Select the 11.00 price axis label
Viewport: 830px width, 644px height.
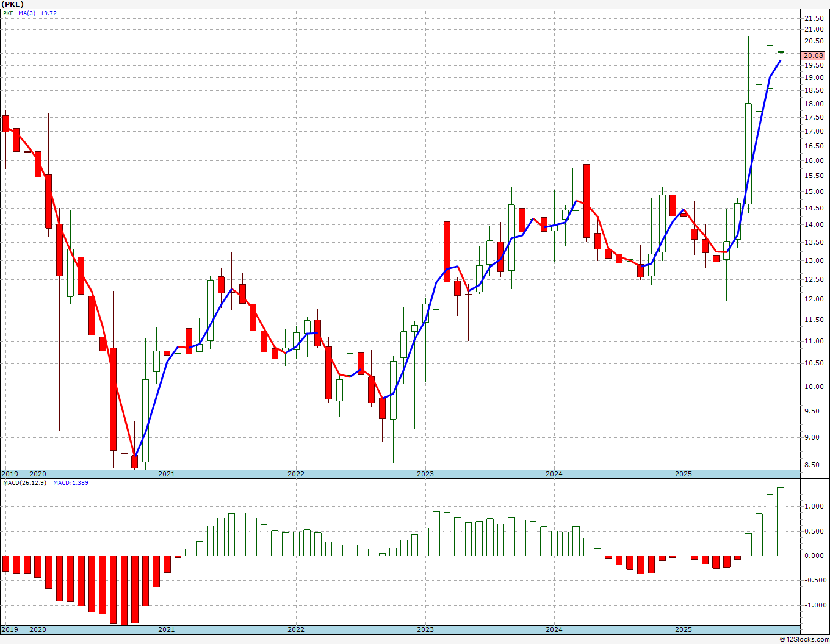pyautogui.click(x=814, y=342)
